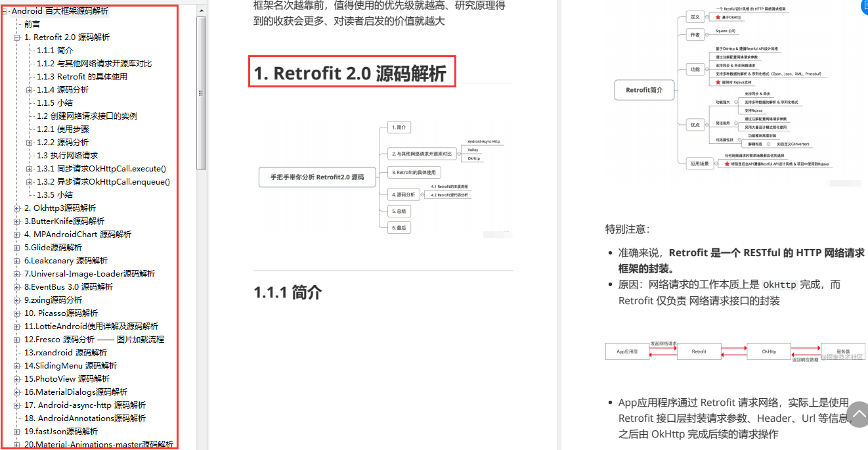Expand the 1.1.4 源码分析 node

point(30,90)
